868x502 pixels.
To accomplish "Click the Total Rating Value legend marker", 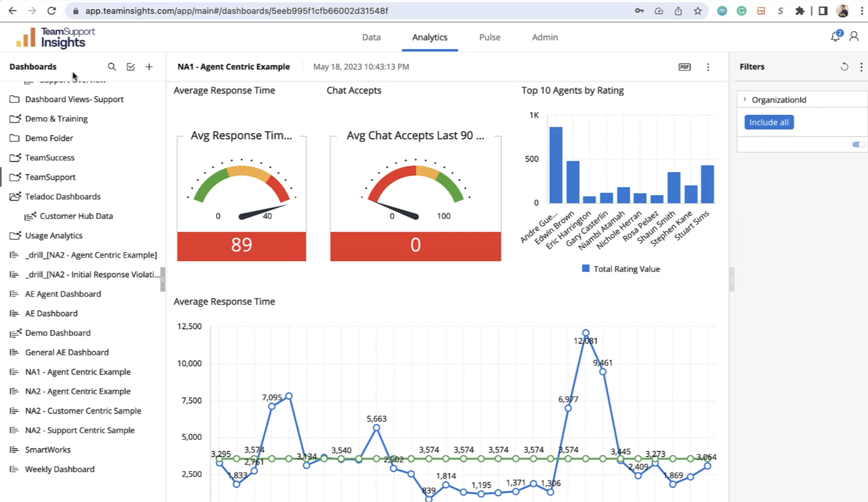I will [586, 268].
